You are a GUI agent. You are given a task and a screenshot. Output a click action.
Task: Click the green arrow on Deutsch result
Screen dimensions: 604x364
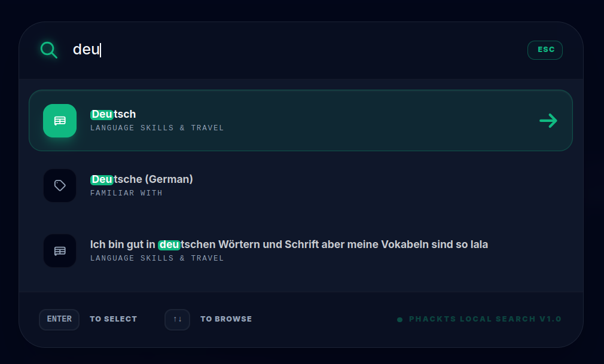coord(548,121)
